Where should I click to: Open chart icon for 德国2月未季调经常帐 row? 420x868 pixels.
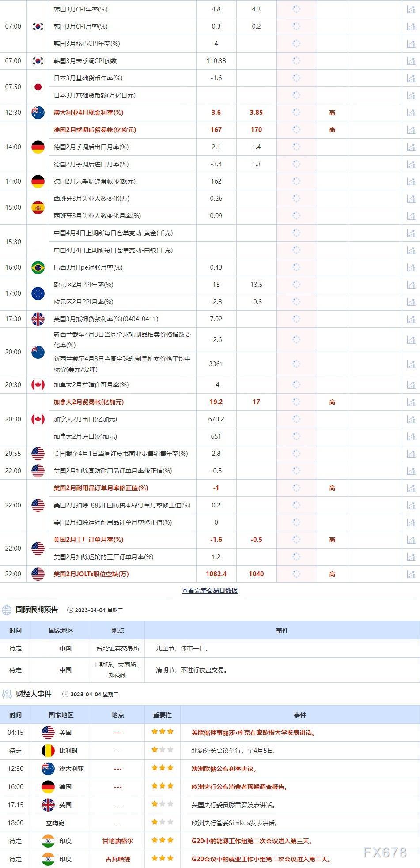coord(411,181)
